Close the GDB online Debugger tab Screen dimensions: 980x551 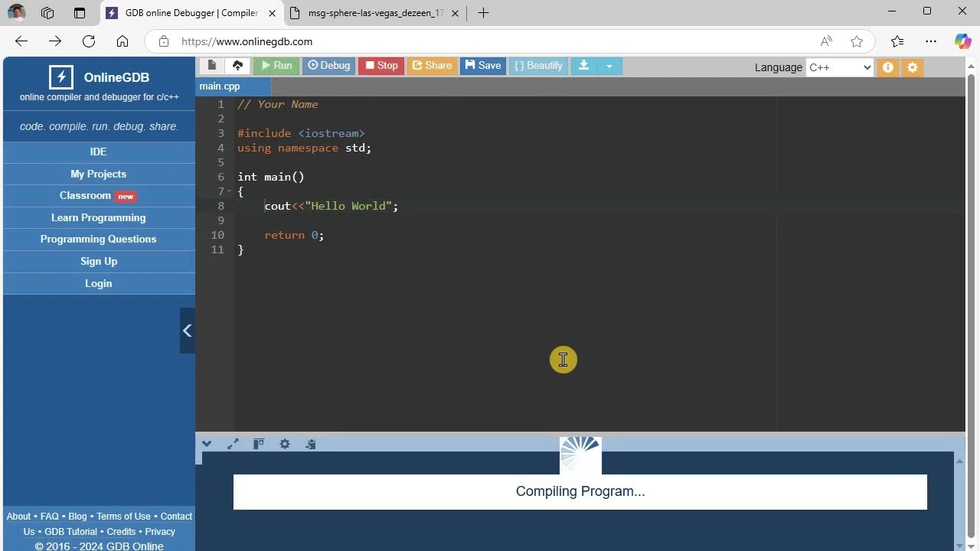tap(272, 13)
